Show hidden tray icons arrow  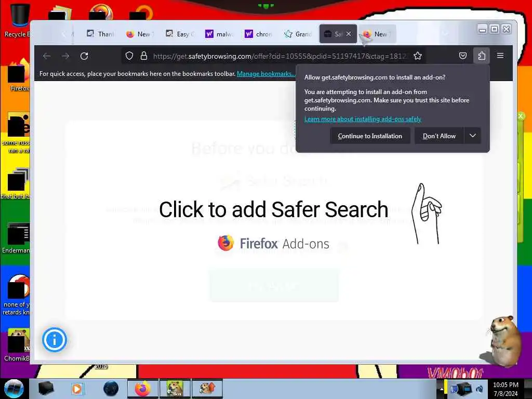(442, 389)
